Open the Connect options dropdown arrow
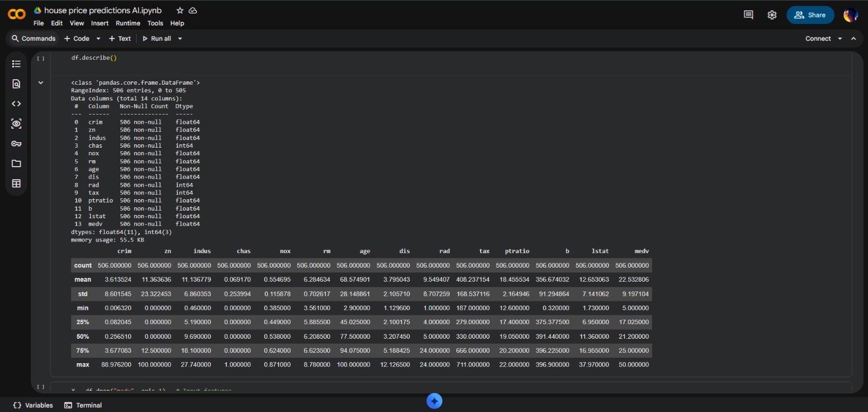The image size is (868, 412). tap(840, 39)
